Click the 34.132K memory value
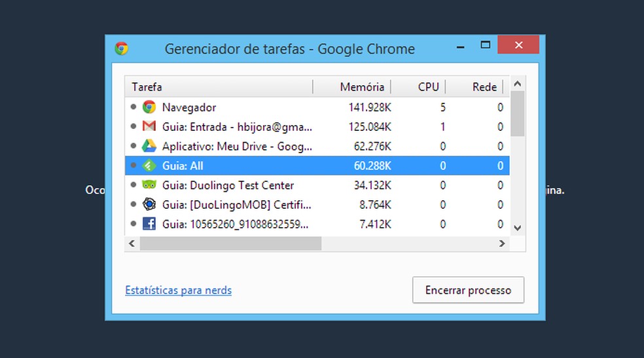This screenshot has width=644, height=358. (x=372, y=185)
